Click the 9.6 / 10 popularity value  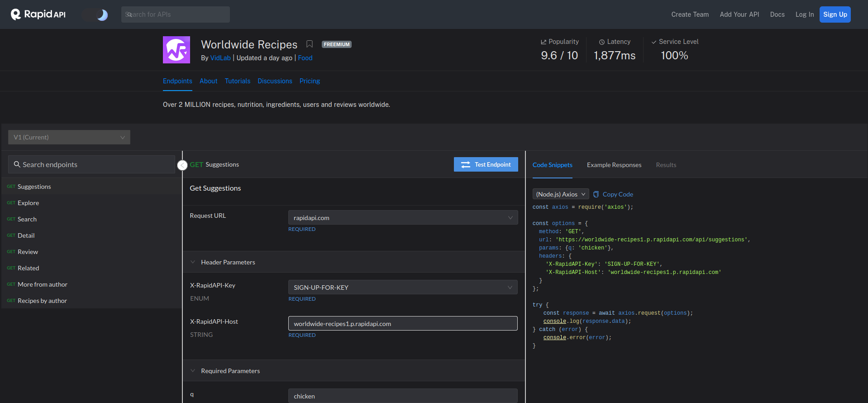click(x=559, y=55)
